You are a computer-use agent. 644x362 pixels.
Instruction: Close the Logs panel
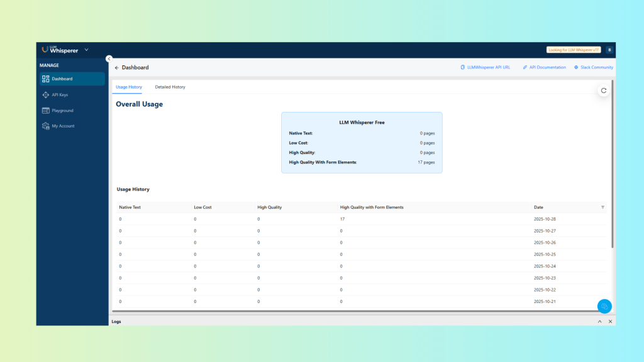tap(610, 321)
